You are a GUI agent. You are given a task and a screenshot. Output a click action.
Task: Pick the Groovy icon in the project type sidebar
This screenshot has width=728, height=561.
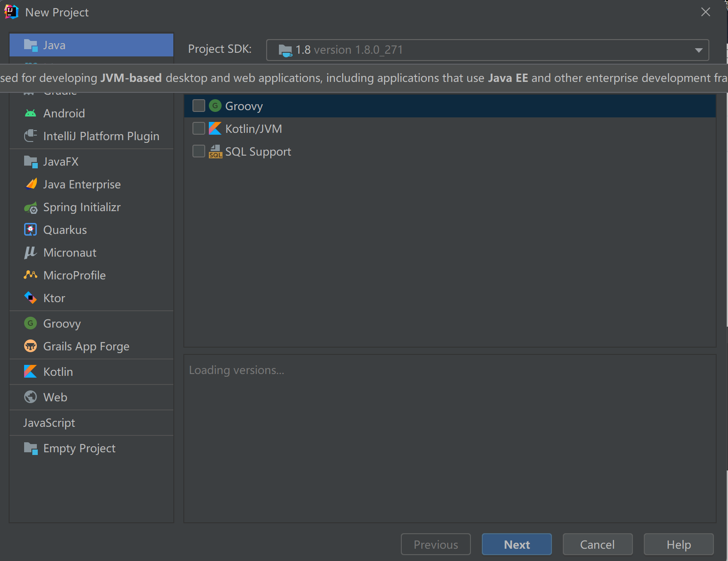pos(30,323)
